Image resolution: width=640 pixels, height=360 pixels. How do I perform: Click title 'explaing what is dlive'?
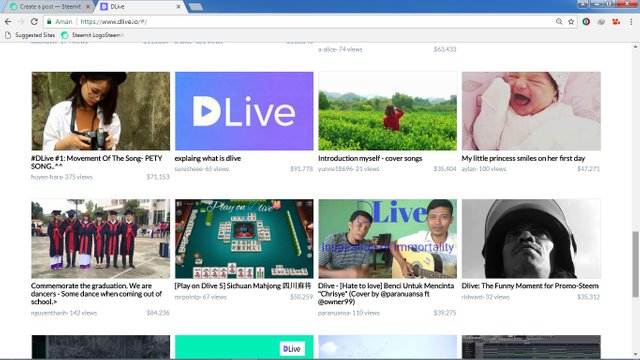[208, 158]
